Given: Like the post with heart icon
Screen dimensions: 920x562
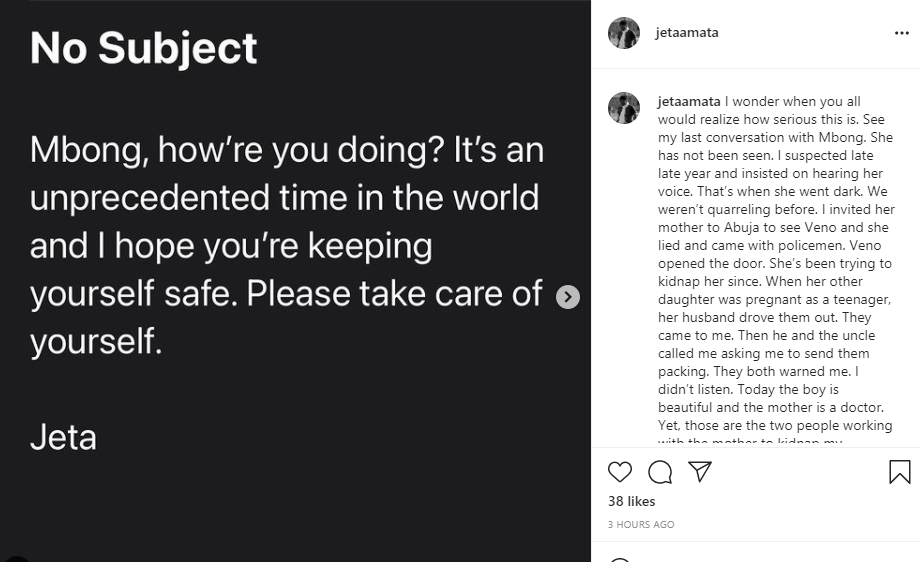Looking at the screenshot, I should [620, 472].
